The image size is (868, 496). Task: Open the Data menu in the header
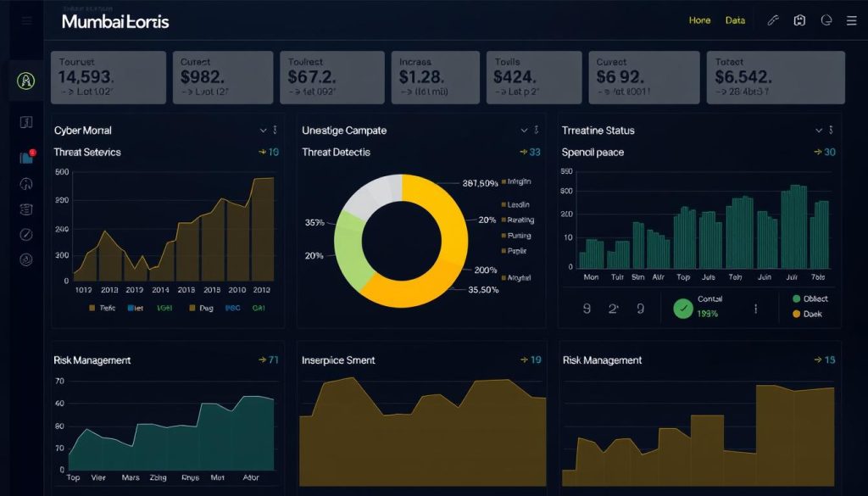(x=735, y=20)
